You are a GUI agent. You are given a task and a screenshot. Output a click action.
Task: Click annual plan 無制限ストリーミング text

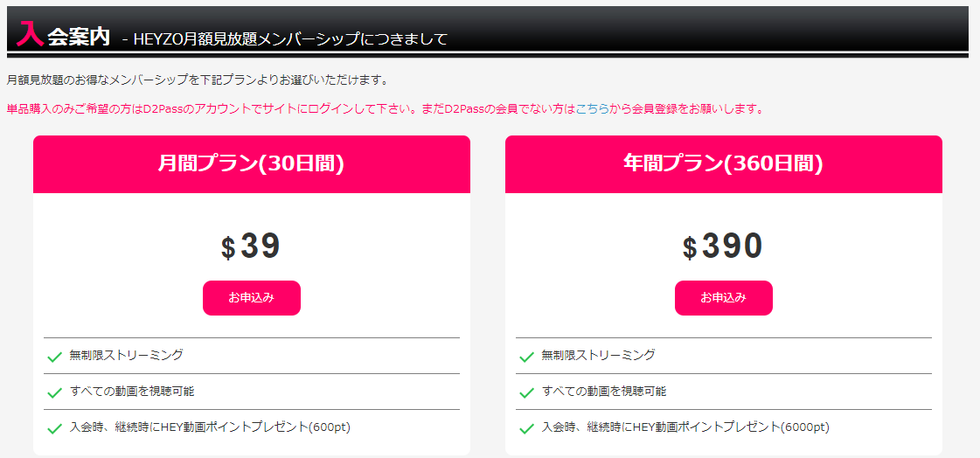(599, 355)
